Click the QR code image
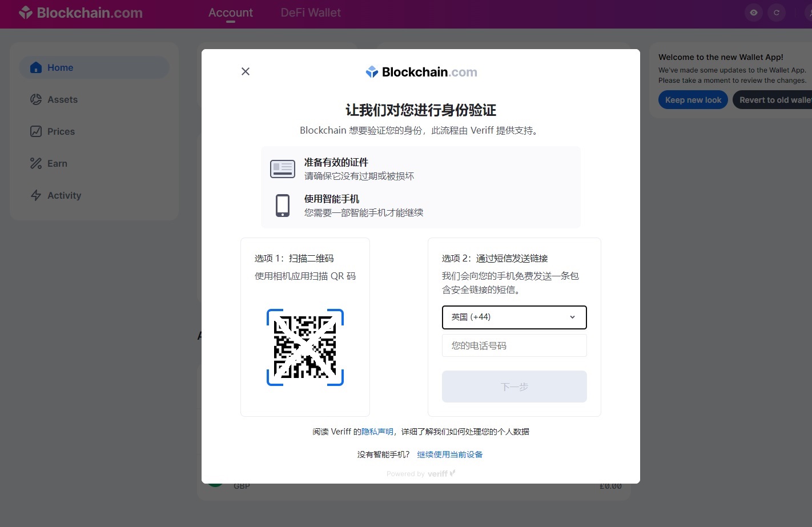Viewport: 812px width, 527px height. (x=305, y=347)
